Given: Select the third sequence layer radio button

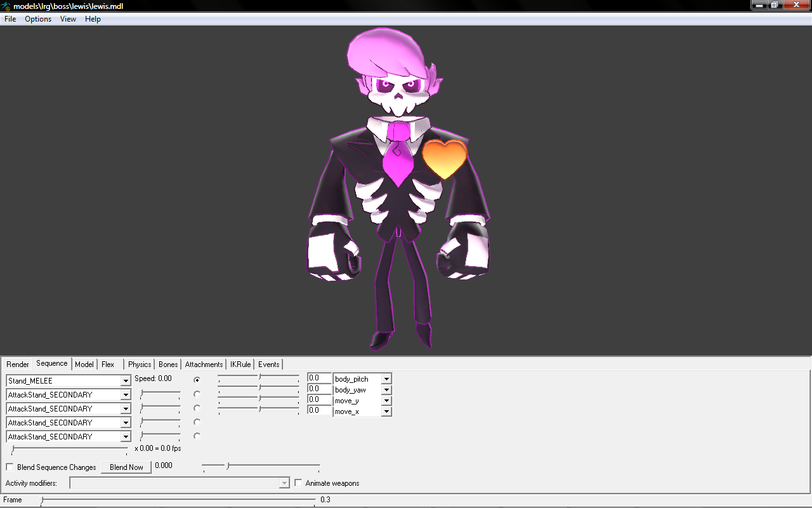Looking at the screenshot, I should pyautogui.click(x=197, y=408).
